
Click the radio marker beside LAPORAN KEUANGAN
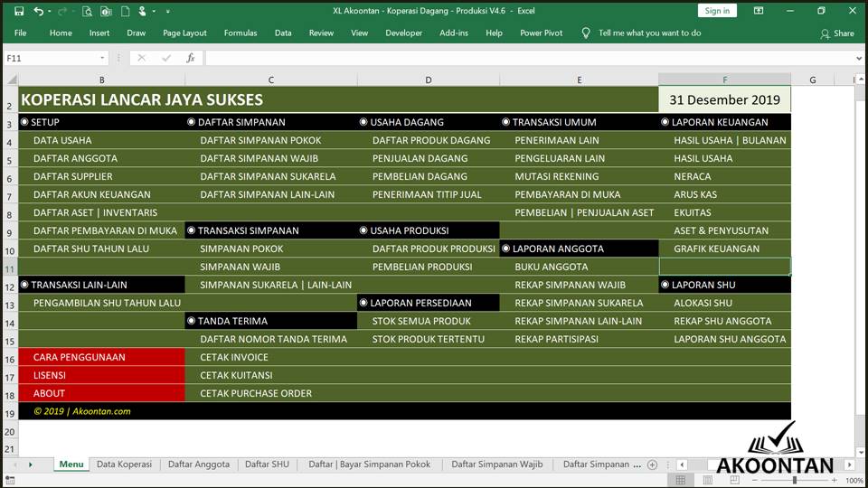click(x=665, y=122)
